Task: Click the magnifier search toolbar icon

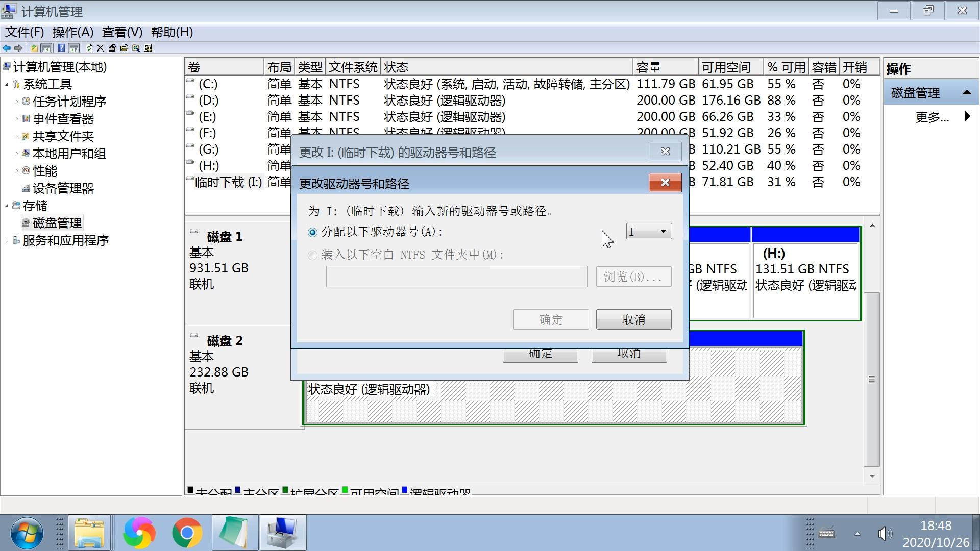Action: point(136,48)
